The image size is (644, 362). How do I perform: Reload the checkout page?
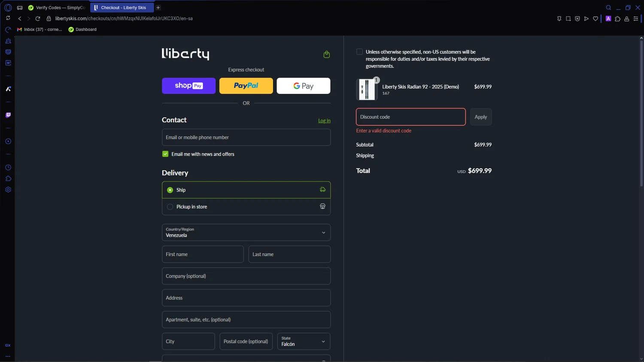point(38,18)
